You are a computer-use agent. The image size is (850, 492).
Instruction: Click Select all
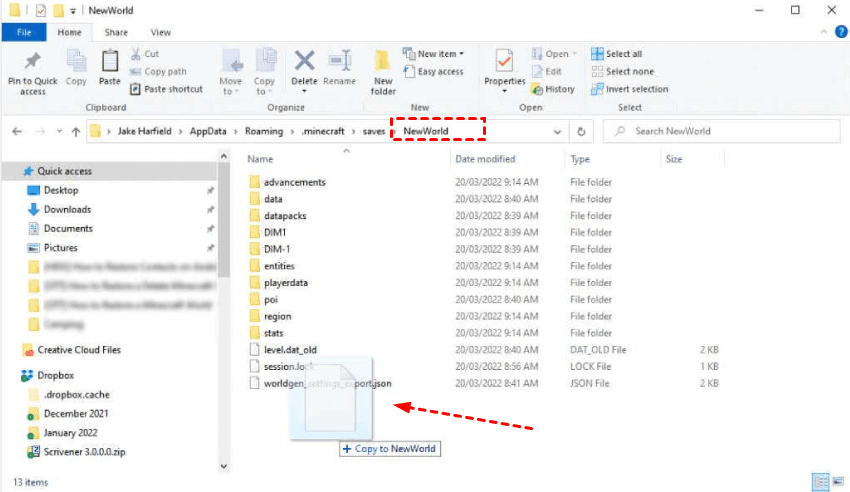pos(616,54)
